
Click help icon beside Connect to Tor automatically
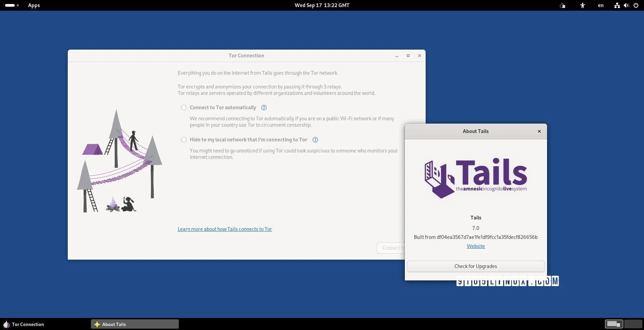[264, 108]
